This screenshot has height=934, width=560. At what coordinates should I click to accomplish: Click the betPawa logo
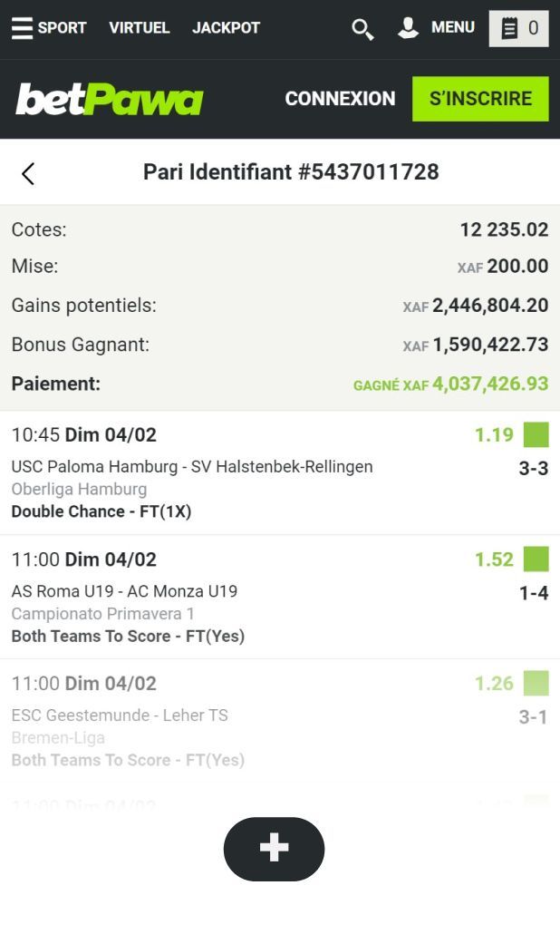[x=110, y=99]
